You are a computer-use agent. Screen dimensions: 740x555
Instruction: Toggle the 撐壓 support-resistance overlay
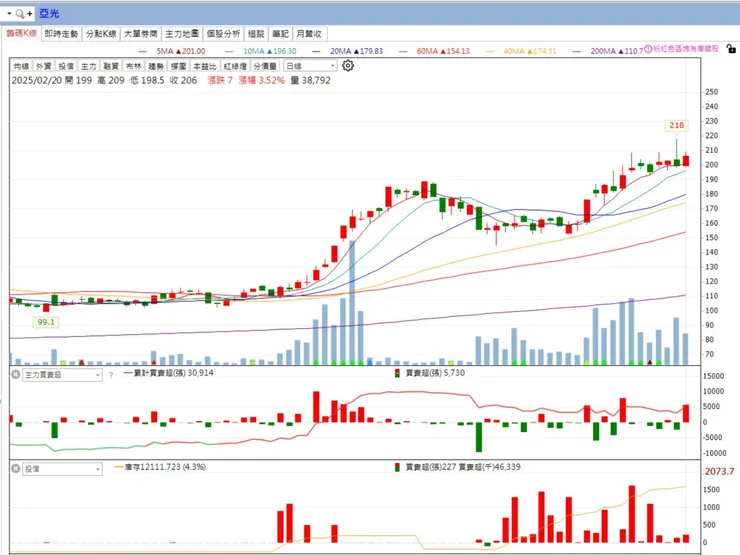click(178, 66)
